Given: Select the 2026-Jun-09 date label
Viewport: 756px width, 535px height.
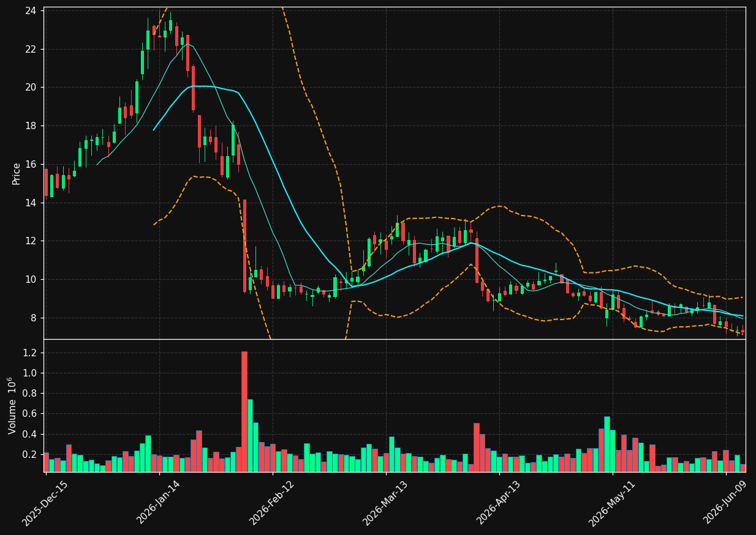Looking at the screenshot, I should (725, 503).
